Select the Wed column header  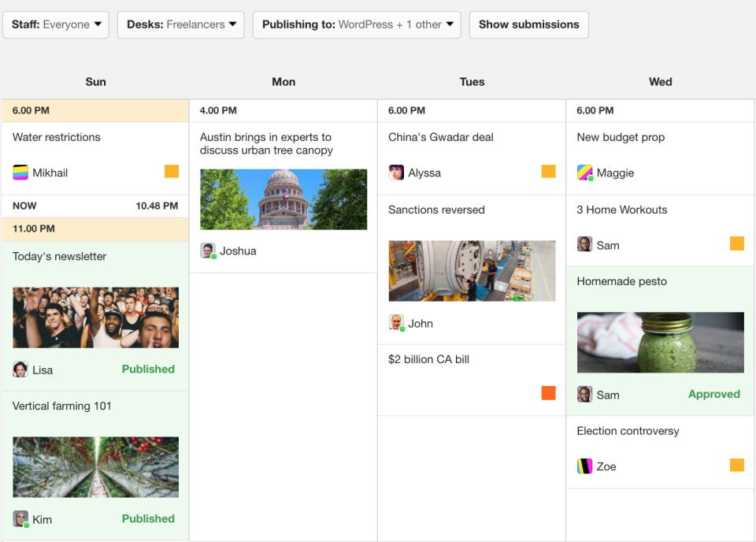tap(660, 81)
